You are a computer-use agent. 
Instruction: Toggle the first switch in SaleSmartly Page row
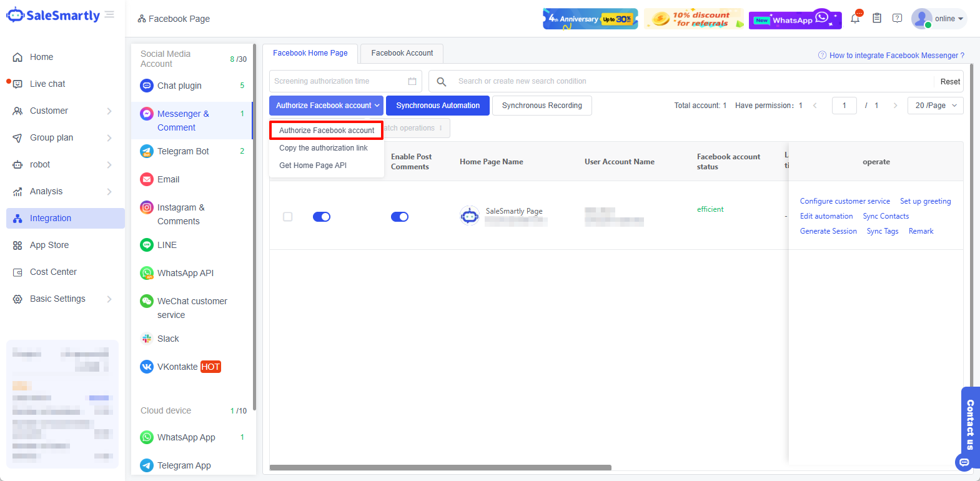click(x=322, y=217)
